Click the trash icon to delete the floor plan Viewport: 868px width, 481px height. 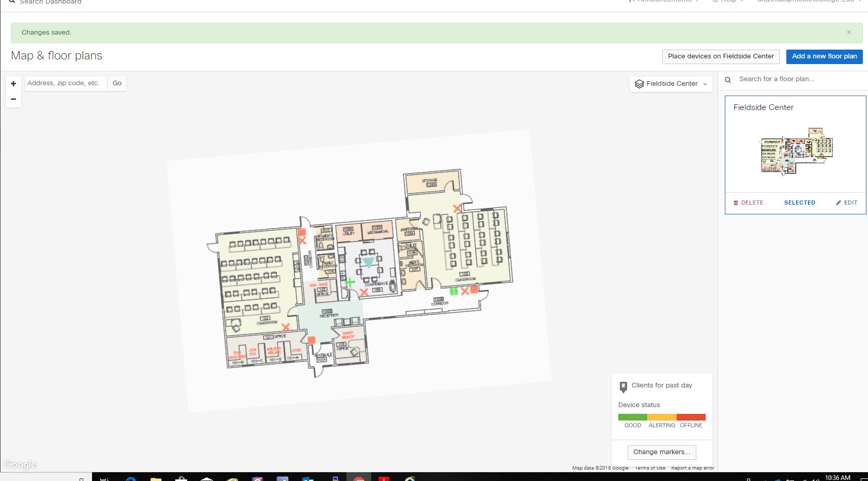coord(736,203)
